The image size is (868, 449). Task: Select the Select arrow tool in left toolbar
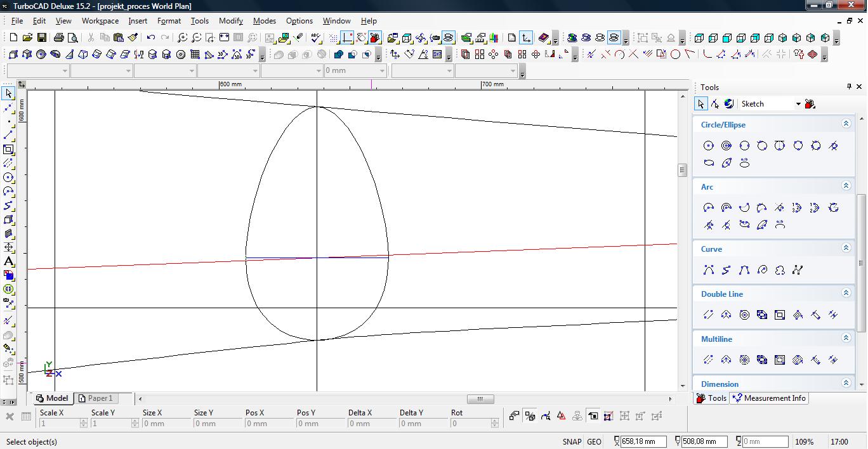pos(8,94)
